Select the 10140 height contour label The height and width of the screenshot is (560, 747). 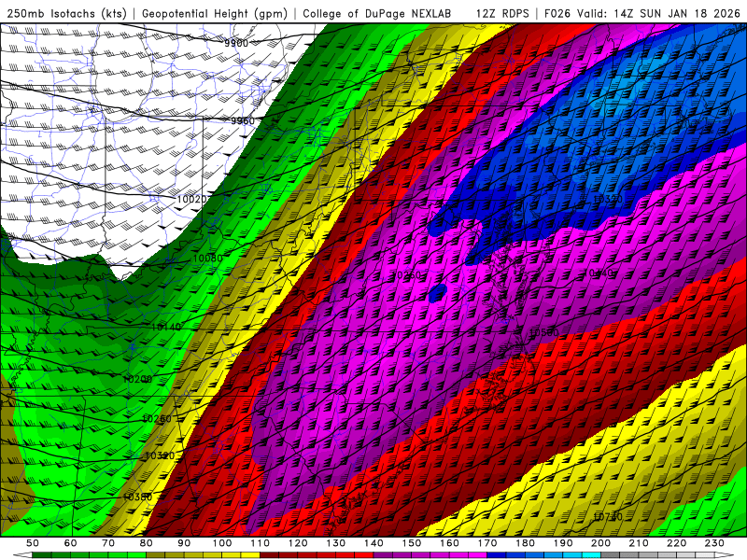click(167, 328)
